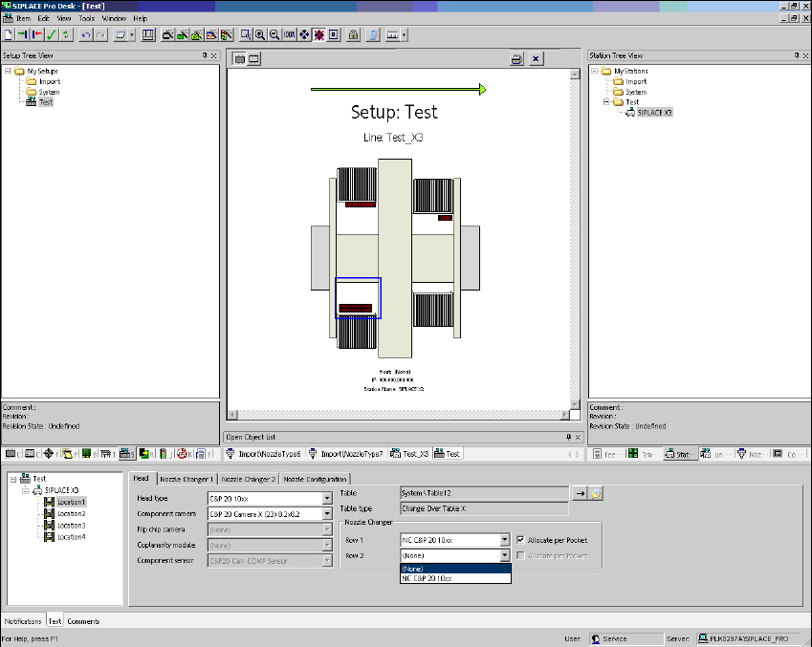Collapse the SIPLACE X3 tree node

point(25,490)
